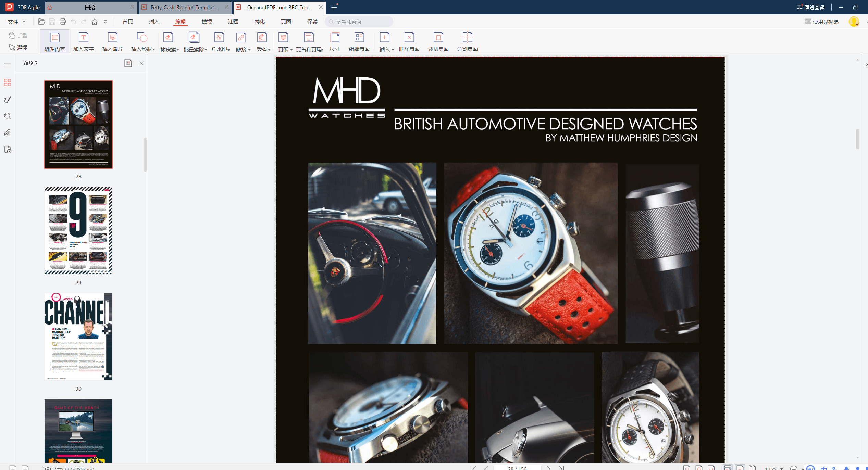Open attachments paperclip icon in left sidebar
The image size is (868, 470).
coord(8,133)
